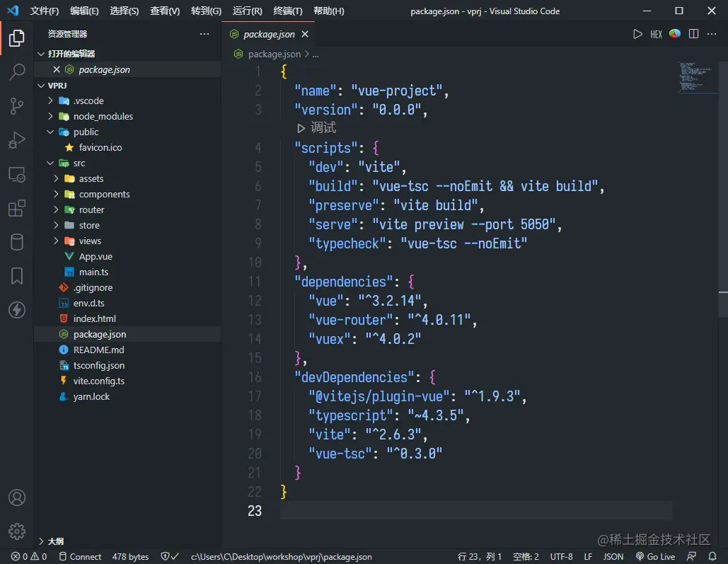This screenshot has width=728, height=564.
Task: Click the 行 23, 列 1 cursor position
Action: point(480,556)
